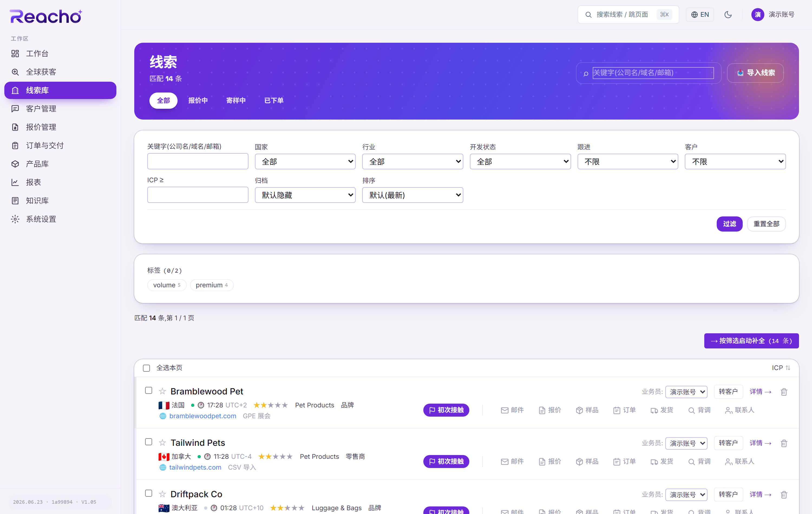This screenshot has width=812, height=514.
Task: Open 订单 action for Tailwind Pets
Action: [624, 462]
